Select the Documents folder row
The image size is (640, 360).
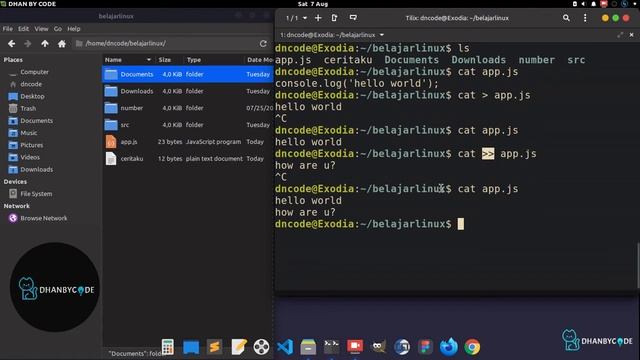point(187,74)
